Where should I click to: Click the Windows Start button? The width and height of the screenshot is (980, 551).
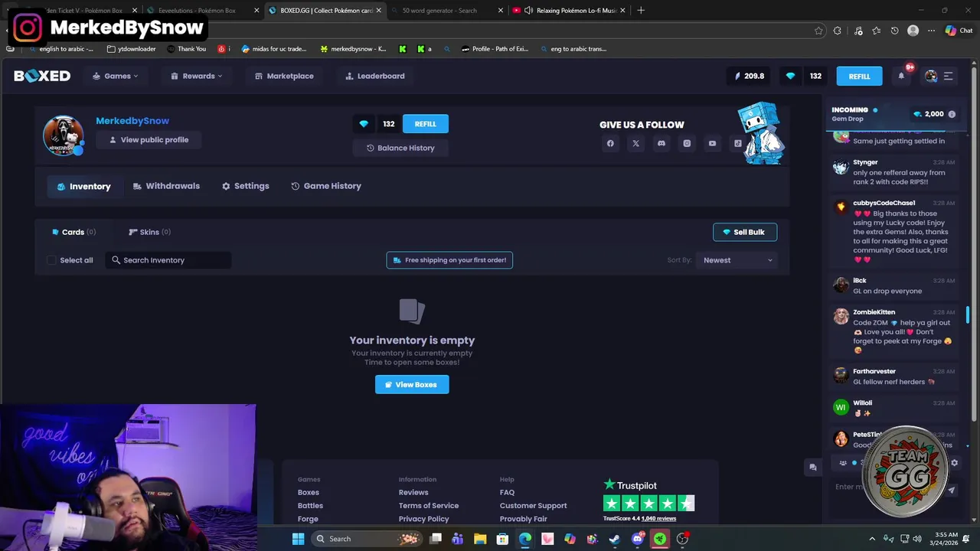[298, 539]
